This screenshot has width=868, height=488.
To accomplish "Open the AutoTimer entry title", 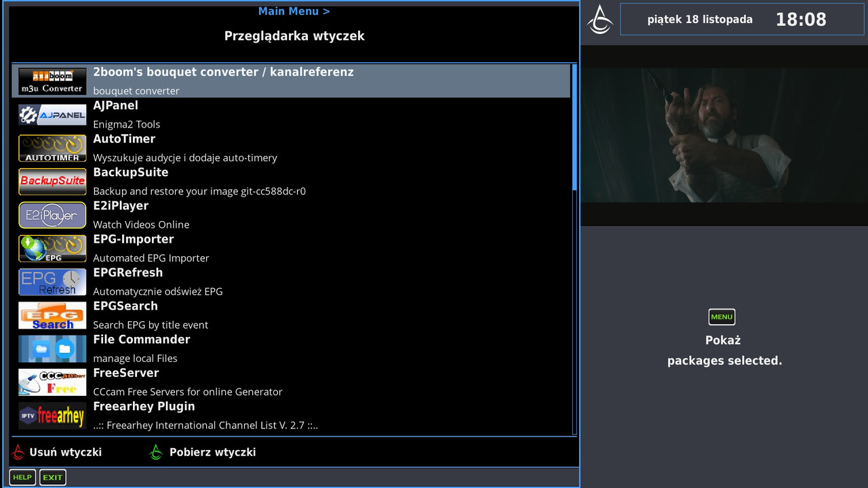I will coord(124,139).
